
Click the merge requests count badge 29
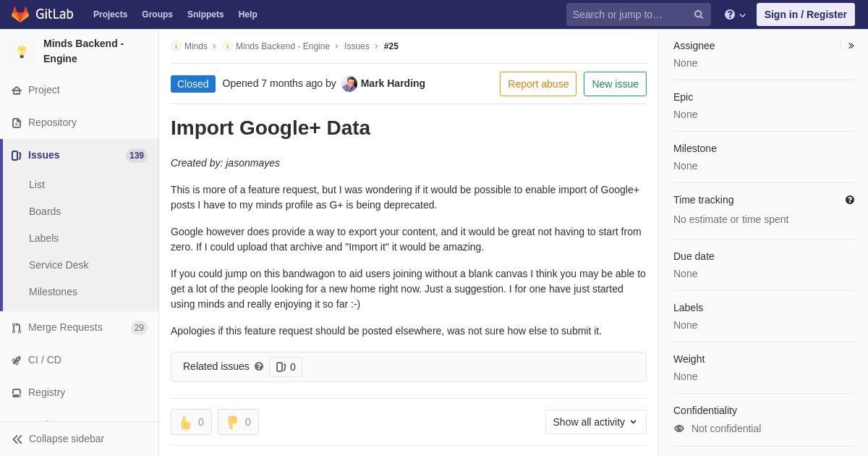tap(139, 328)
